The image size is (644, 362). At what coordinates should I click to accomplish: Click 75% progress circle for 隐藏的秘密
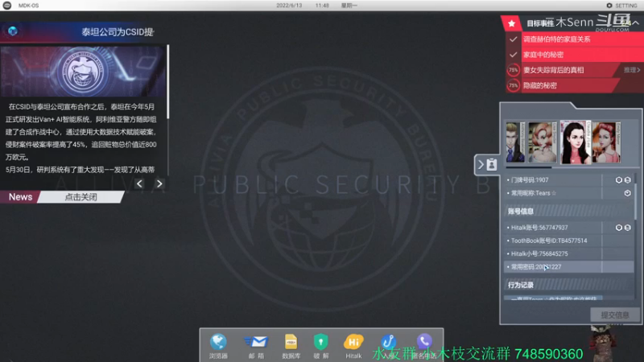click(x=513, y=85)
